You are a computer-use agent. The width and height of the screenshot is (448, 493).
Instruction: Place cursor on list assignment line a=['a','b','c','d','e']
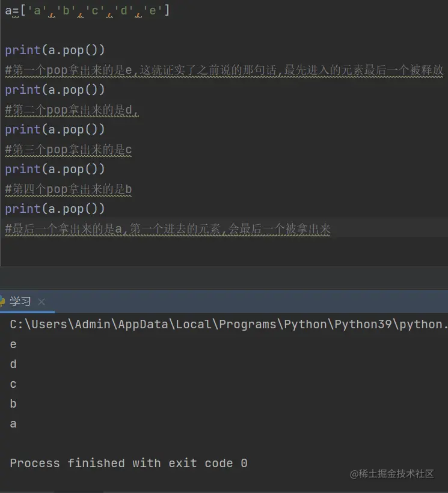click(87, 11)
